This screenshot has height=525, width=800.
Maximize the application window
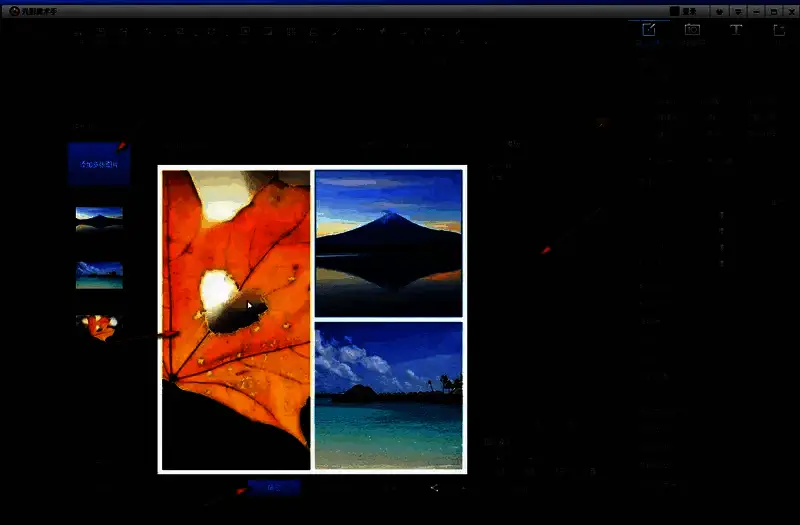[x=772, y=11]
